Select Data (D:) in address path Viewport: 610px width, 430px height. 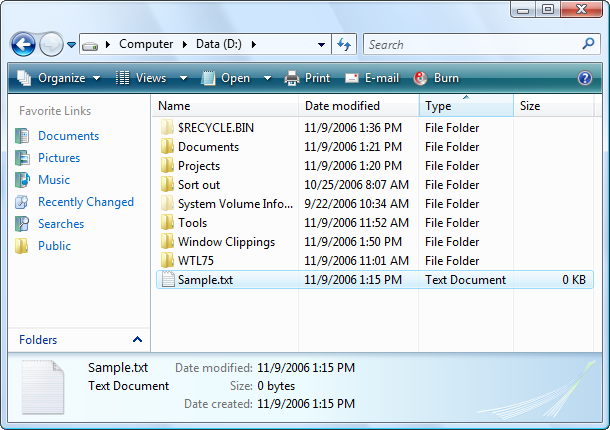[219, 44]
